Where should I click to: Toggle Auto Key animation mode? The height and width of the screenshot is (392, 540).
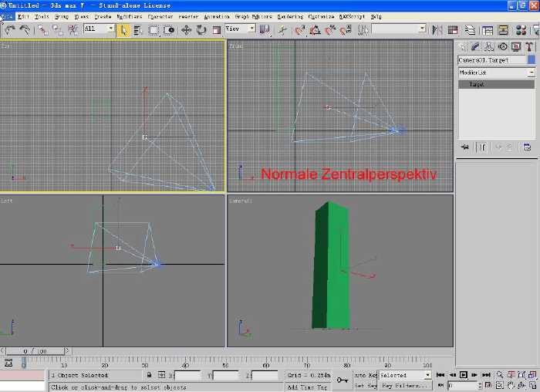pos(364,375)
